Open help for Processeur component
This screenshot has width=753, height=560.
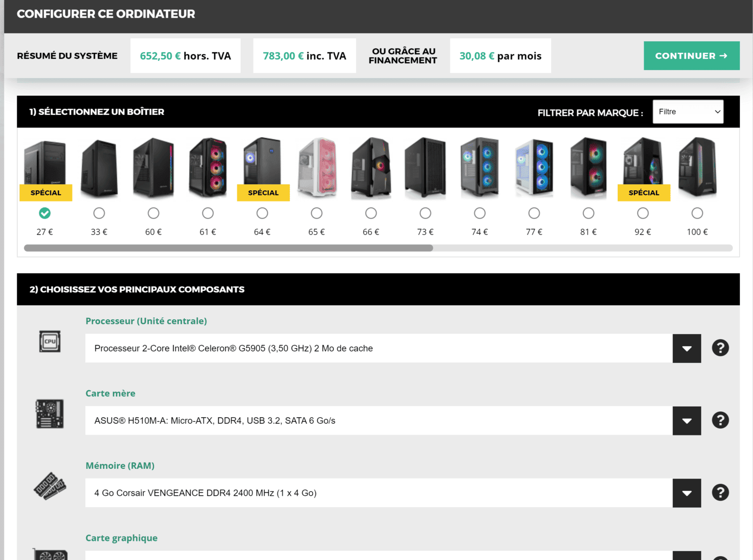(x=720, y=348)
